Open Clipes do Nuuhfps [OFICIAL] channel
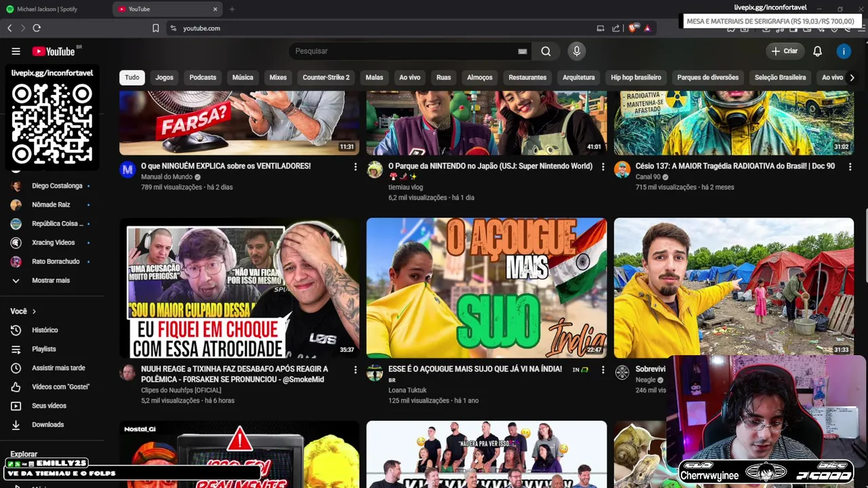This screenshot has height=488, width=868. [x=181, y=390]
